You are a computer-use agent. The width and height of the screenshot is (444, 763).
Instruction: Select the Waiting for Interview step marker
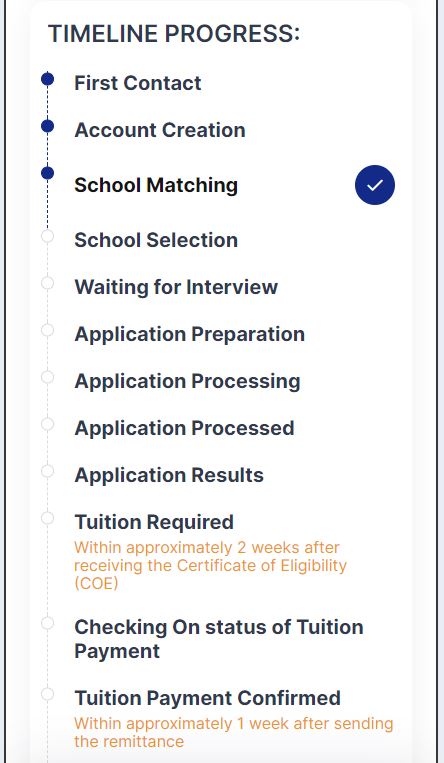point(47,283)
